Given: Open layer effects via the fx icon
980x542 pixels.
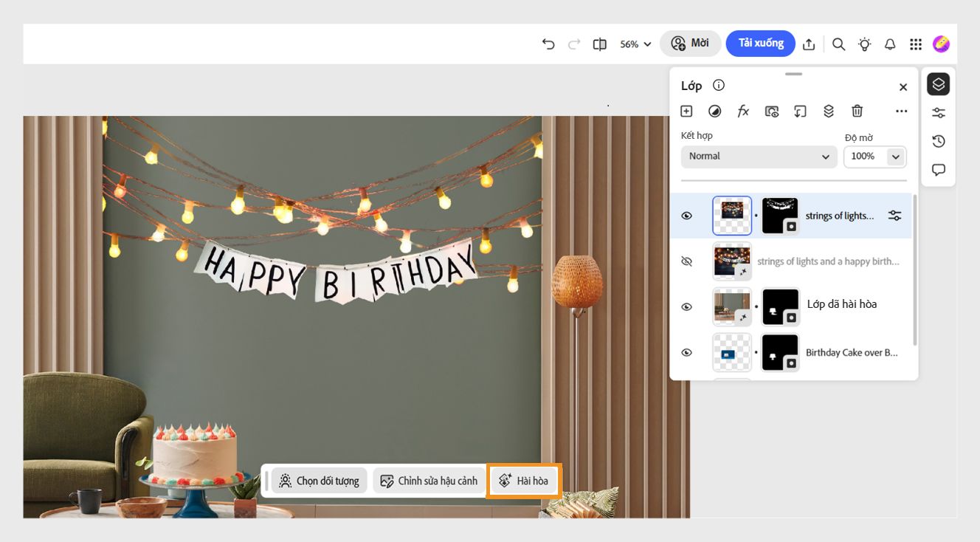Looking at the screenshot, I should pyautogui.click(x=743, y=111).
